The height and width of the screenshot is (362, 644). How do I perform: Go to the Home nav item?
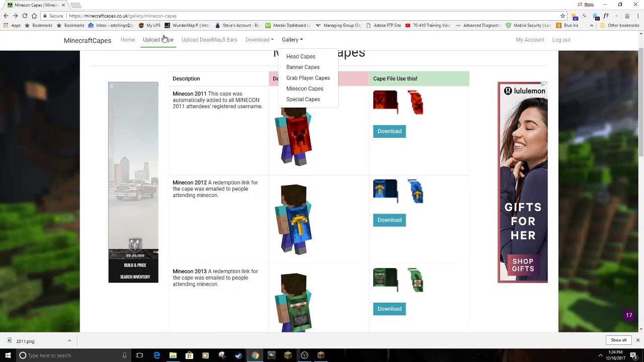128,40
